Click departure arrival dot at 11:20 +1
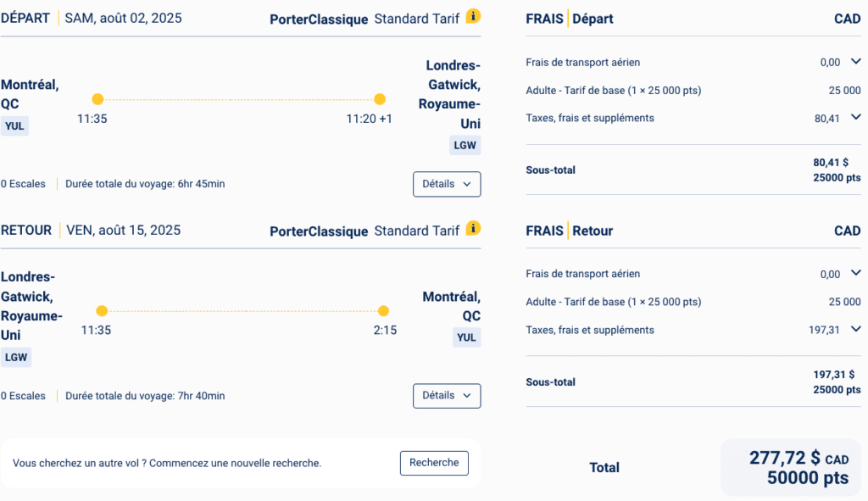 380,99
